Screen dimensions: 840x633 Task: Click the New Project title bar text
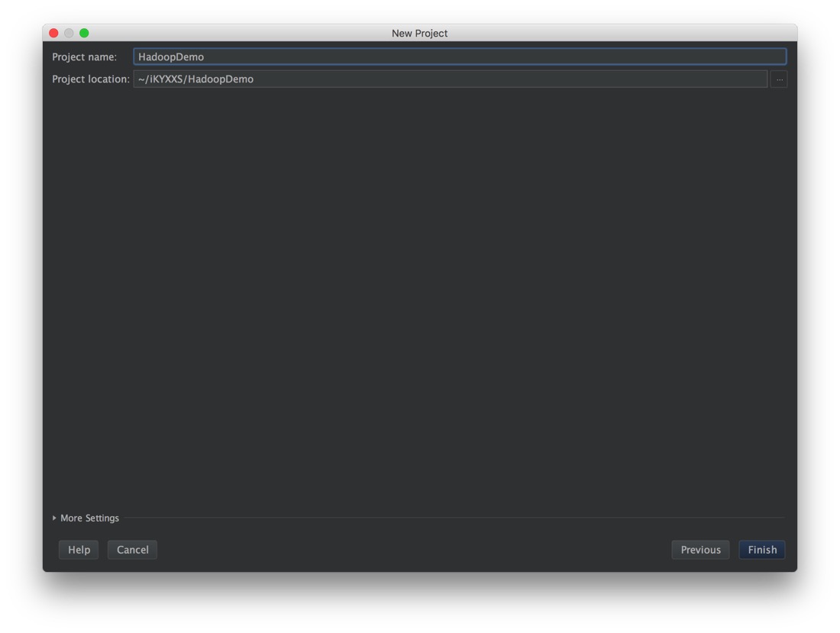point(419,33)
